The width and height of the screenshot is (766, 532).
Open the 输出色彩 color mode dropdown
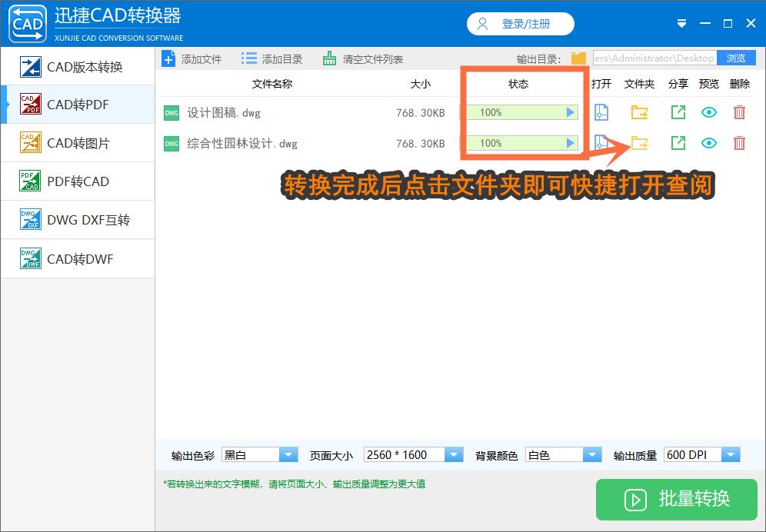[x=288, y=454]
